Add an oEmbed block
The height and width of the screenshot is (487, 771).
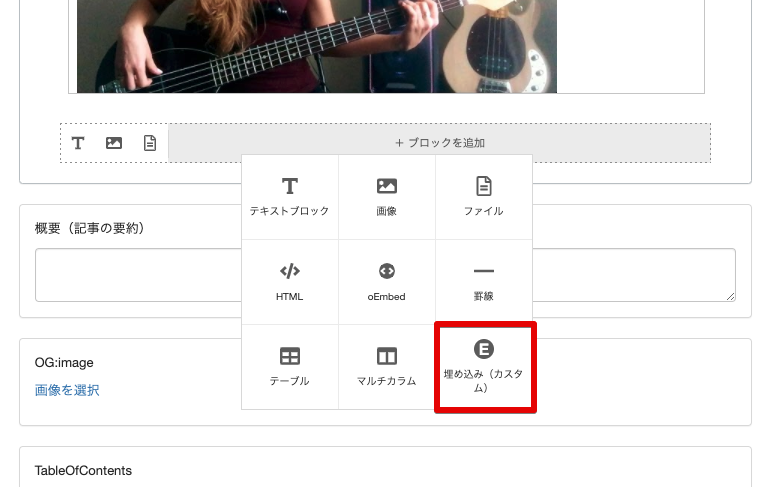pyautogui.click(x=386, y=281)
